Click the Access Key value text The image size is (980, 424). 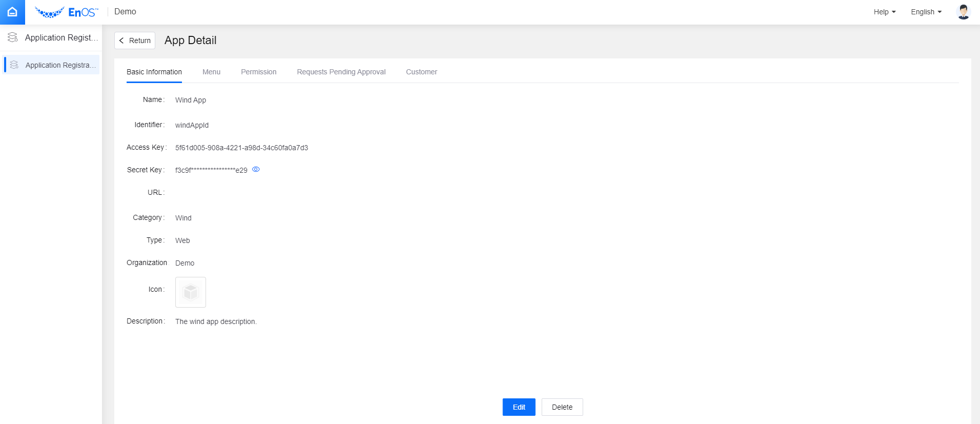[x=241, y=148]
